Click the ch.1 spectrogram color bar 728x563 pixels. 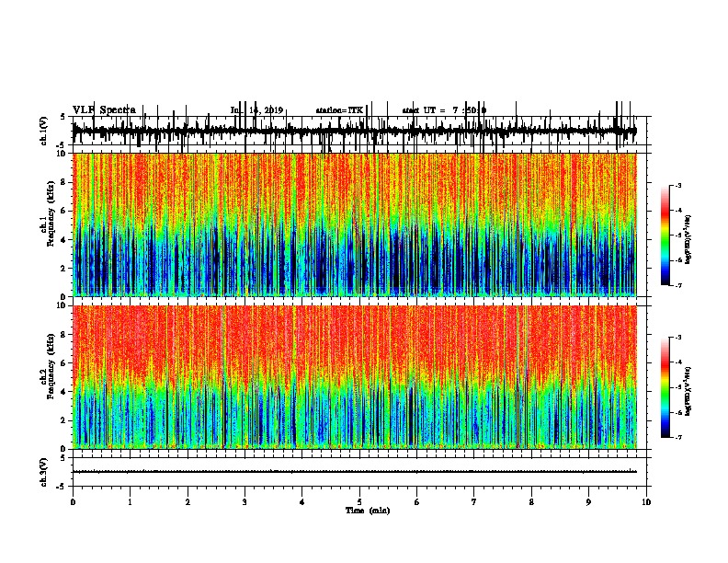[x=665, y=236]
